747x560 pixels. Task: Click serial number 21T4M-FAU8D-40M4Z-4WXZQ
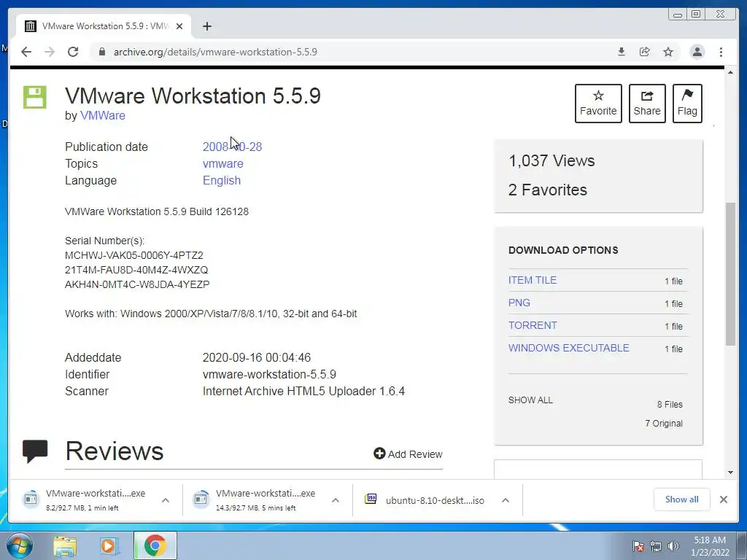[x=136, y=270]
